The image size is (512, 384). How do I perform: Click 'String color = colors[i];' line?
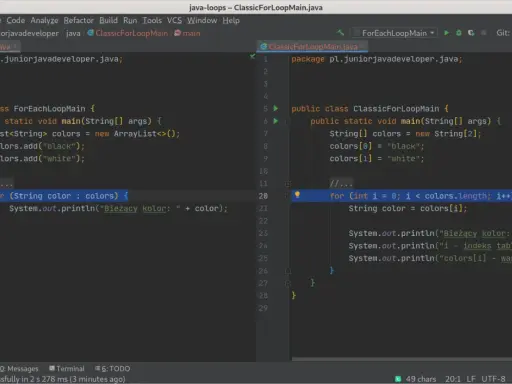[408, 209]
